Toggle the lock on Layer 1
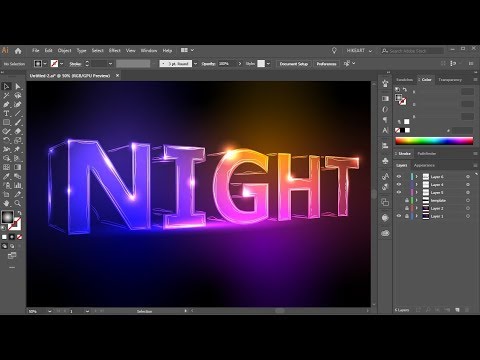 pos(407,216)
